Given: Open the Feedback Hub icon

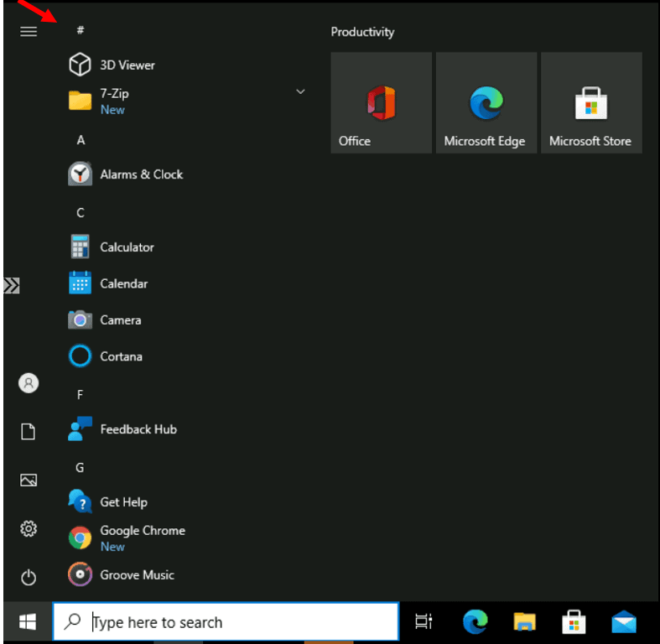Looking at the screenshot, I should point(80,428).
